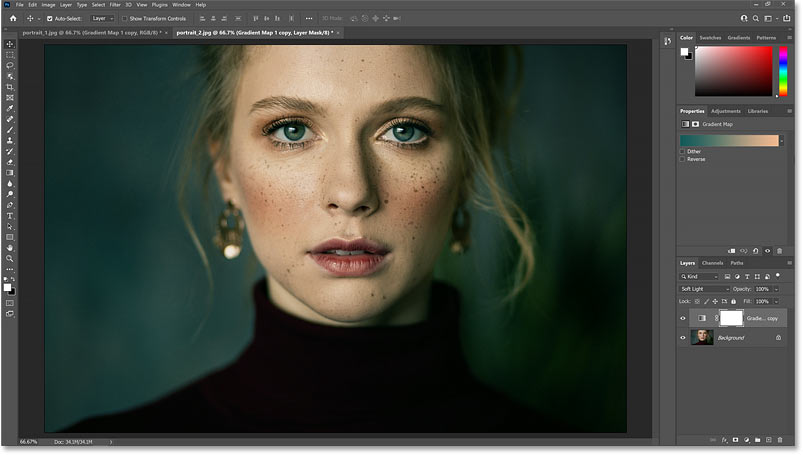The width and height of the screenshot is (803, 455).
Task: Open the Soft Light blend mode dropdown
Action: coord(704,289)
